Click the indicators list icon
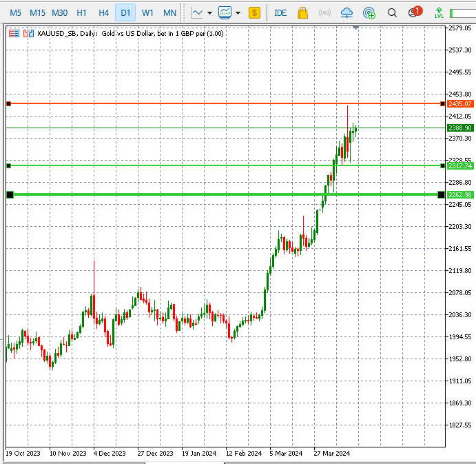This screenshot has width=476, height=464. [225, 12]
